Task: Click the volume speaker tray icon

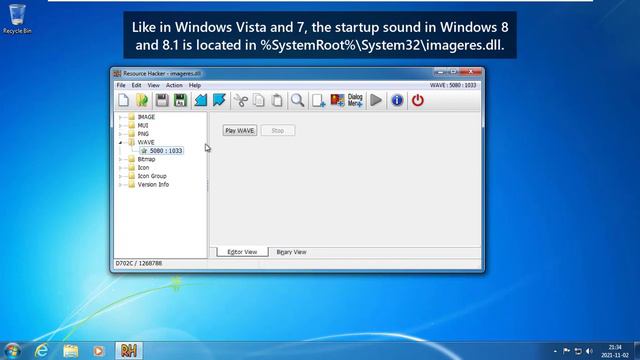Action: point(589,351)
